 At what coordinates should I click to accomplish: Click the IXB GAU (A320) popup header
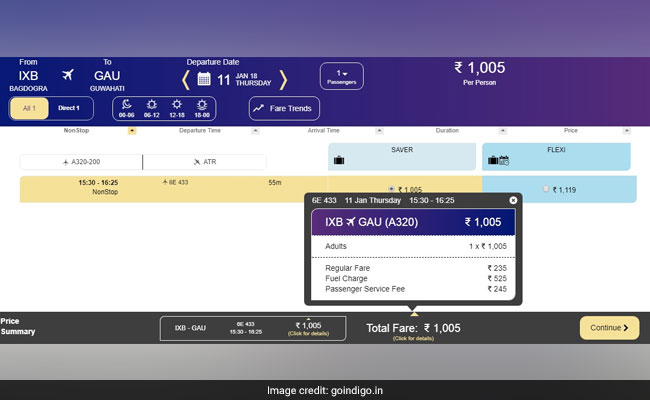click(x=413, y=222)
